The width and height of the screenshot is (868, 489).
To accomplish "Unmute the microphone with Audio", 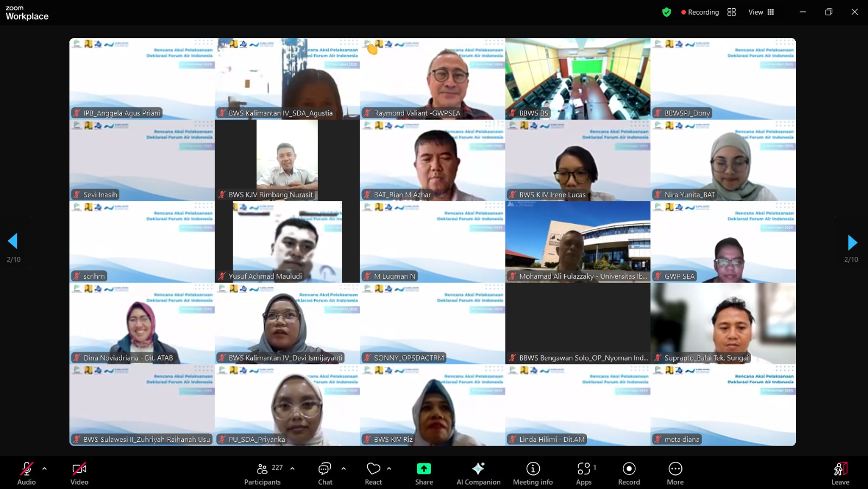I will tap(26, 473).
